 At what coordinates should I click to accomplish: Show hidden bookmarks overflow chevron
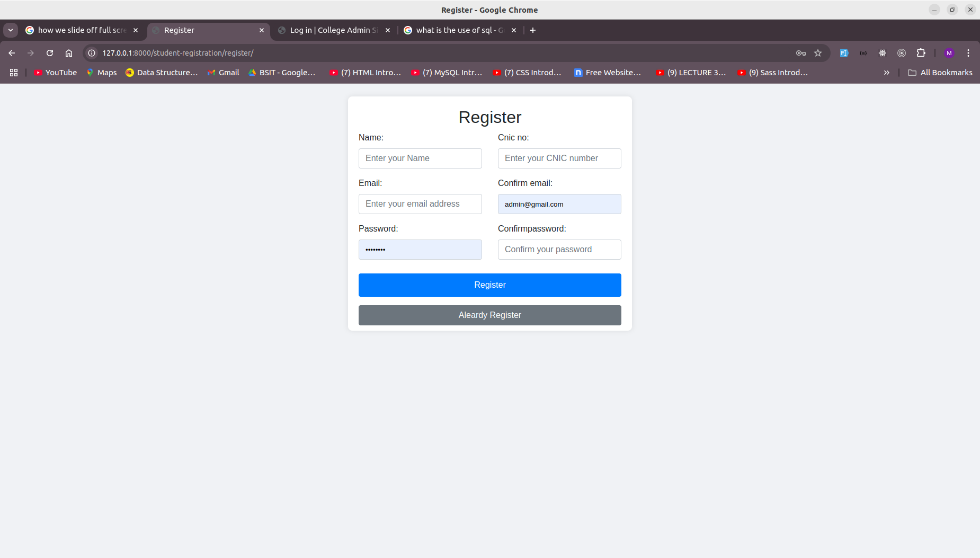(886, 73)
